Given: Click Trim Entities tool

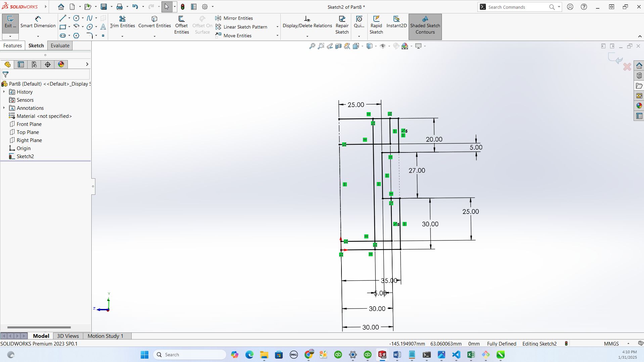Looking at the screenshot, I should pyautogui.click(x=122, y=22).
